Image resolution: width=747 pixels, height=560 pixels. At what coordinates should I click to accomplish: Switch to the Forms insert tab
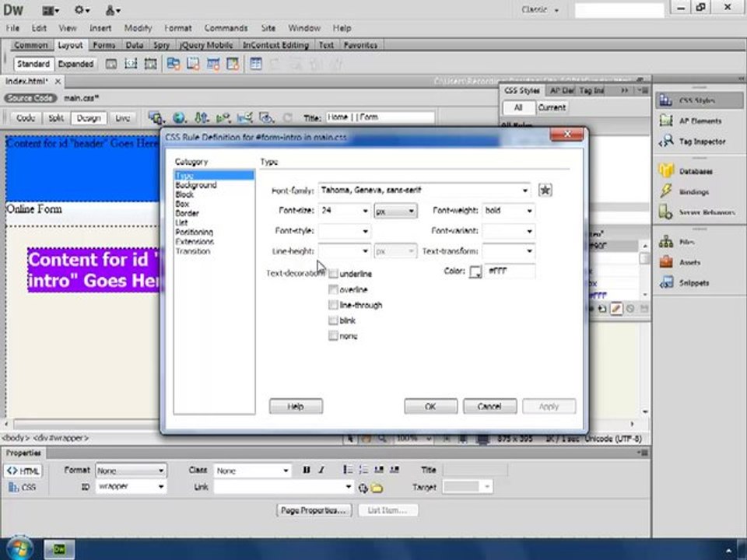[103, 45]
